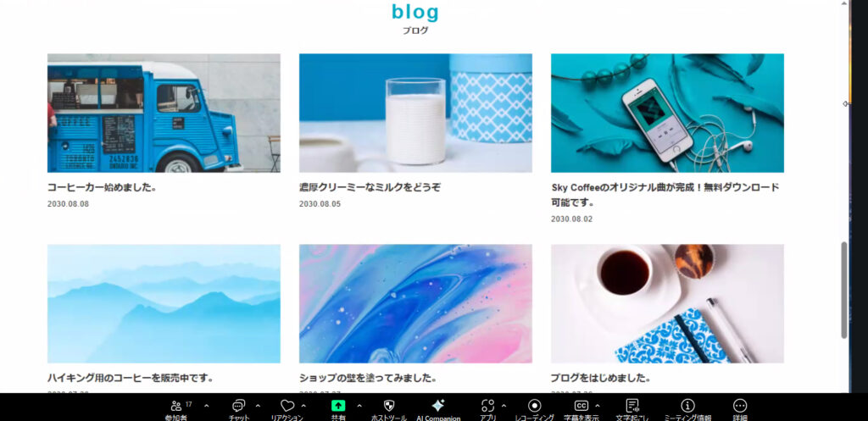Open the participants panel in Zoom toolbar
868x421 pixels.
176,406
